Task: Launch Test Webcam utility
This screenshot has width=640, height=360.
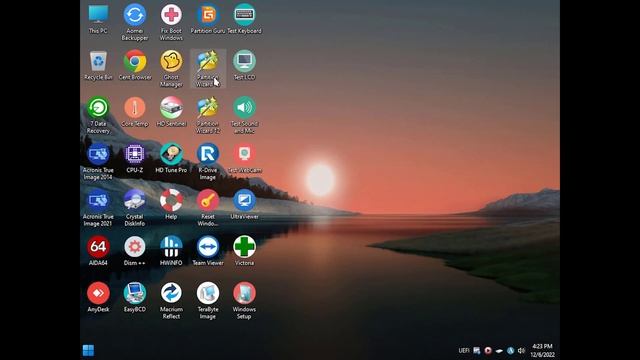Action: pyautogui.click(x=244, y=158)
